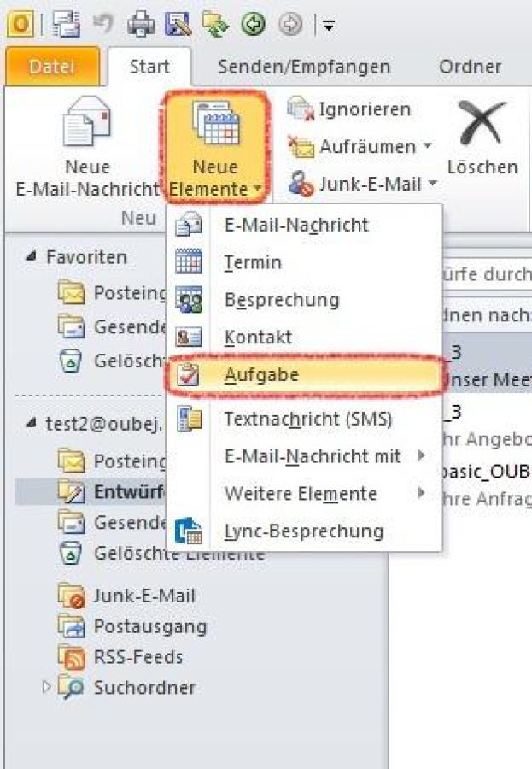Click the Ignorieren conversation icon

301,109
